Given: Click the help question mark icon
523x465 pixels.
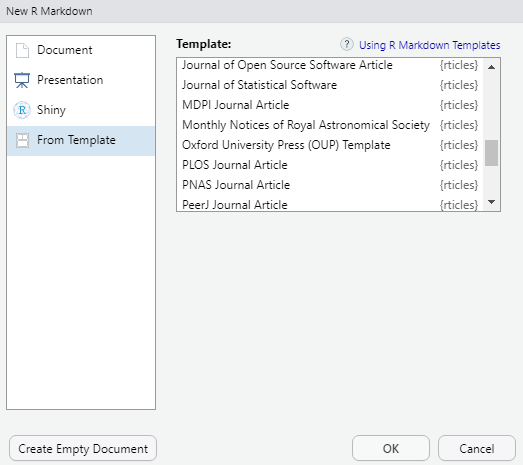Looking at the screenshot, I should (x=347, y=44).
